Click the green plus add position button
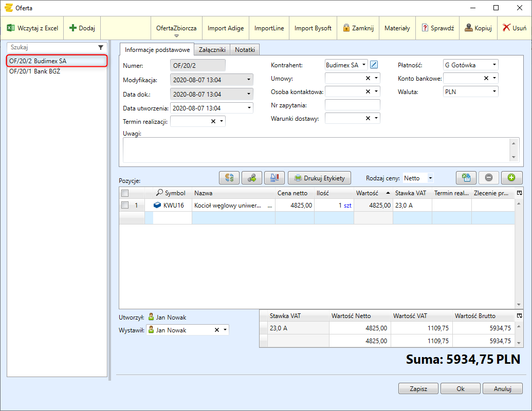The image size is (532, 411). (511, 178)
